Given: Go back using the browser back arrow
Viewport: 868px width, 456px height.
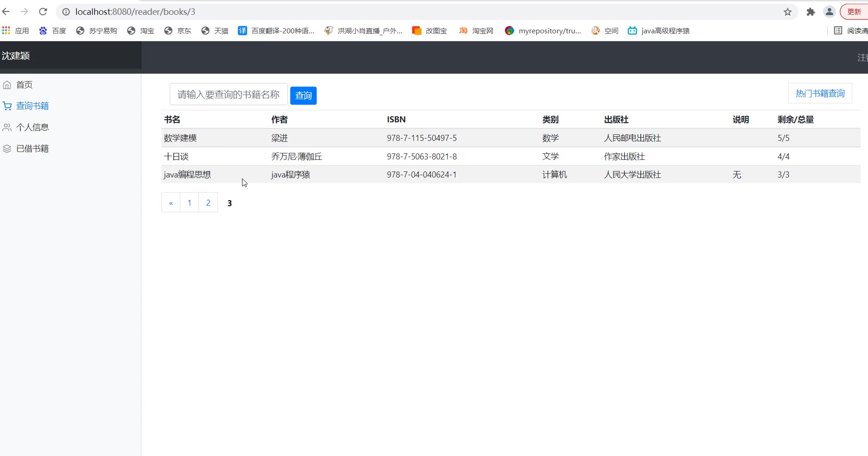Looking at the screenshot, I should (6, 12).
